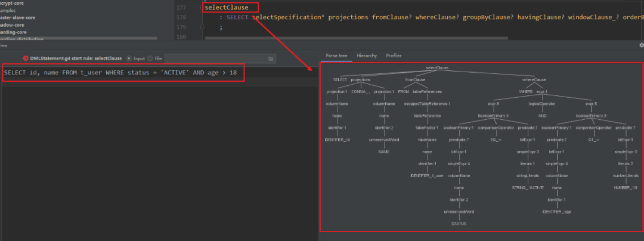
Task: Click the STRING_:'ACTIVE' leaf node
Action: 528,188
